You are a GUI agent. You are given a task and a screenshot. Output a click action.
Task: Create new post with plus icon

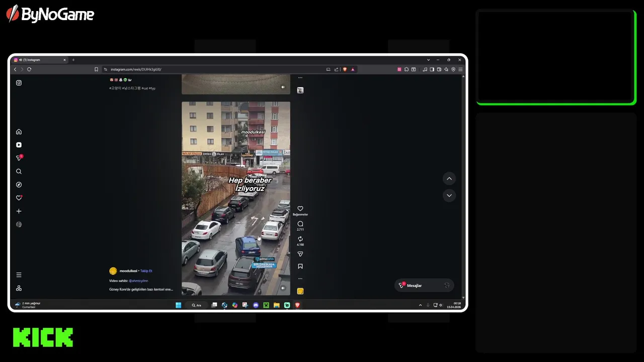click(x=19, y=211)
